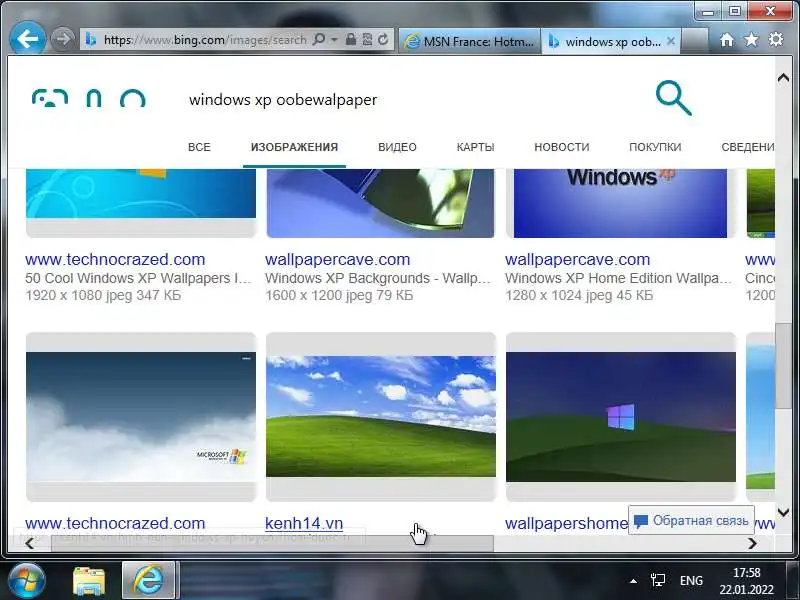Switch to the ВСЕ results tab
This screenshot has width=800, height=600.
[199, 147]
